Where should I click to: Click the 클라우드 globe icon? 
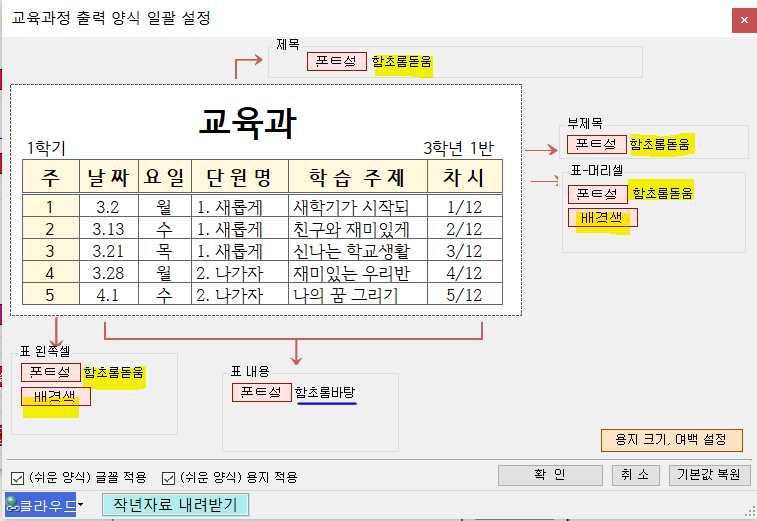click(12, 505)
